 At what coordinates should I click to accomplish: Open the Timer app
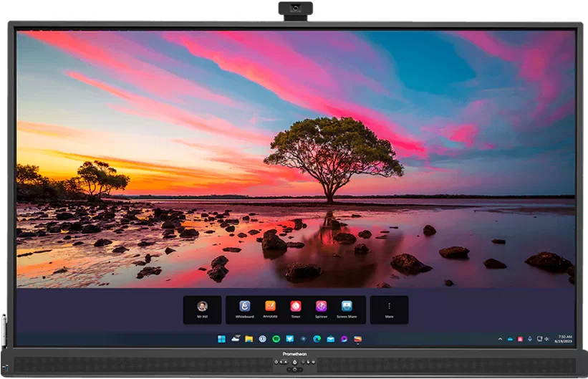296,309
